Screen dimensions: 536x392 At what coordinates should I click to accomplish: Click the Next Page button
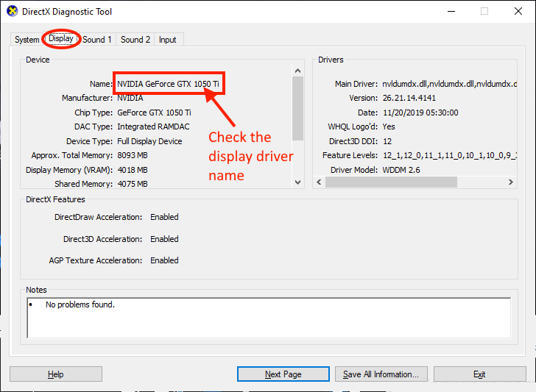point(283,374)
